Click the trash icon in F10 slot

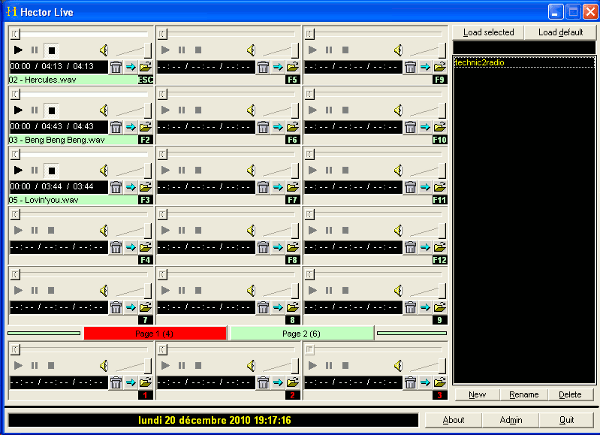coord(410,128)
